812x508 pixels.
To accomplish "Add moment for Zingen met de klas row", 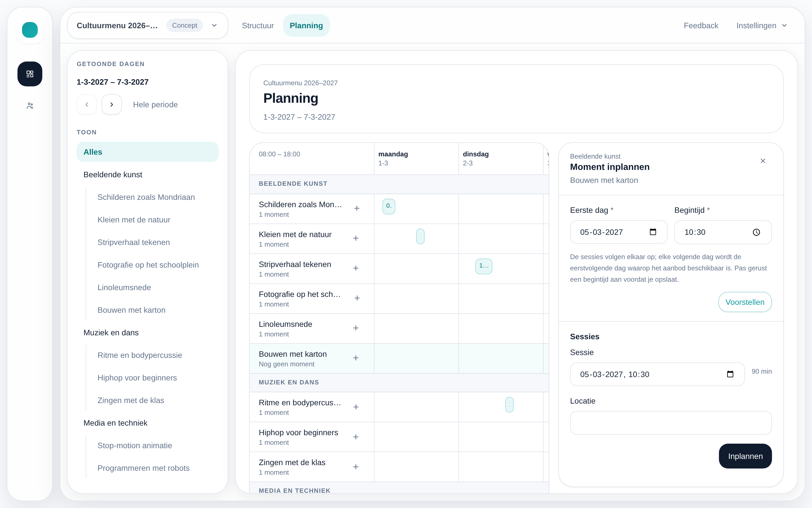I will 356,467.
